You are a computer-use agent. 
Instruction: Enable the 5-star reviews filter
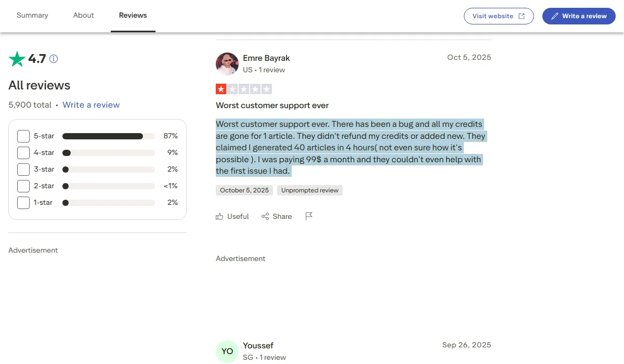pyautogui.click(x=23, y=136)
